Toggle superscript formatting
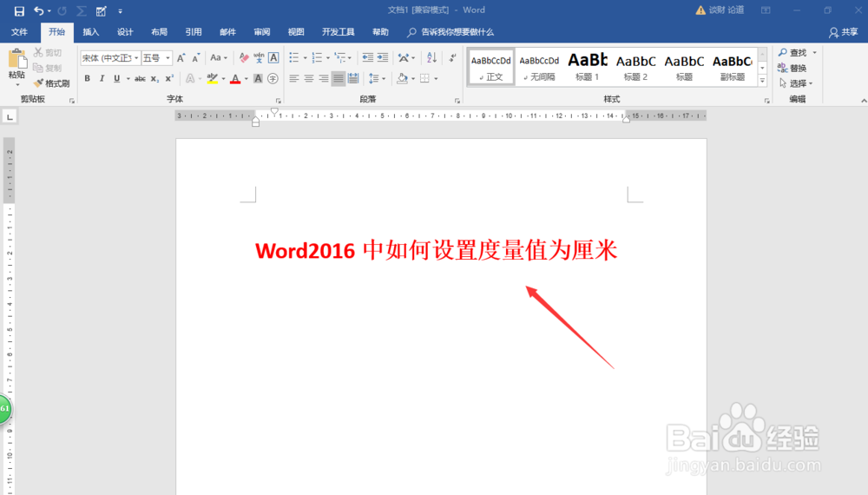The height and width of the screenshot is (495, 868). pos(169,79)
